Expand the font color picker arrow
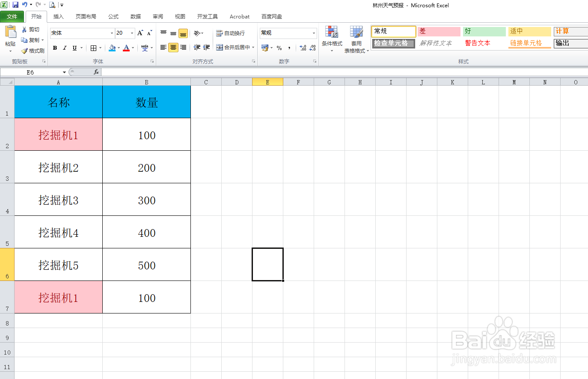Viewport: 588px width, 379px height. pyautogui.click(x=133, y=48)
